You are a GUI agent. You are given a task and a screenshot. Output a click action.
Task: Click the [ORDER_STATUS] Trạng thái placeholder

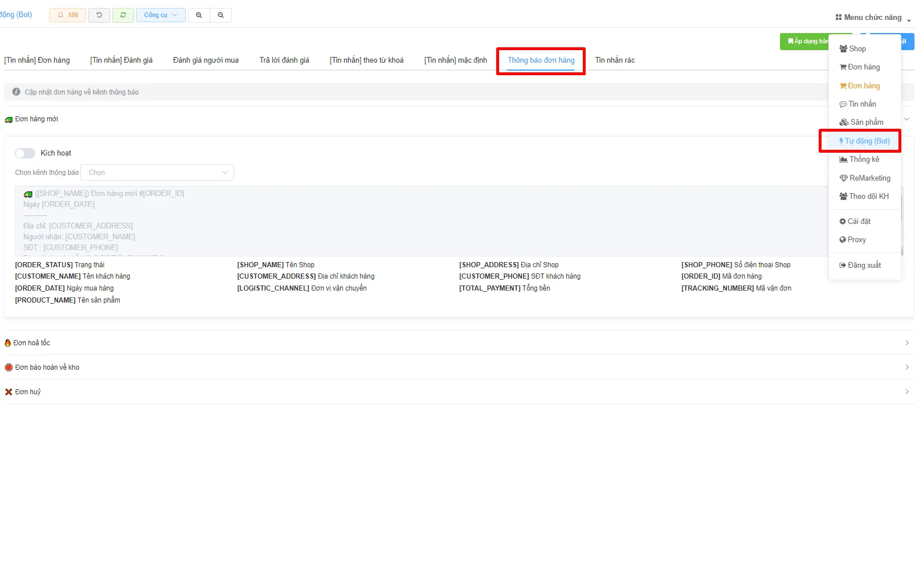pyautogui.click(x=60, y=265)
